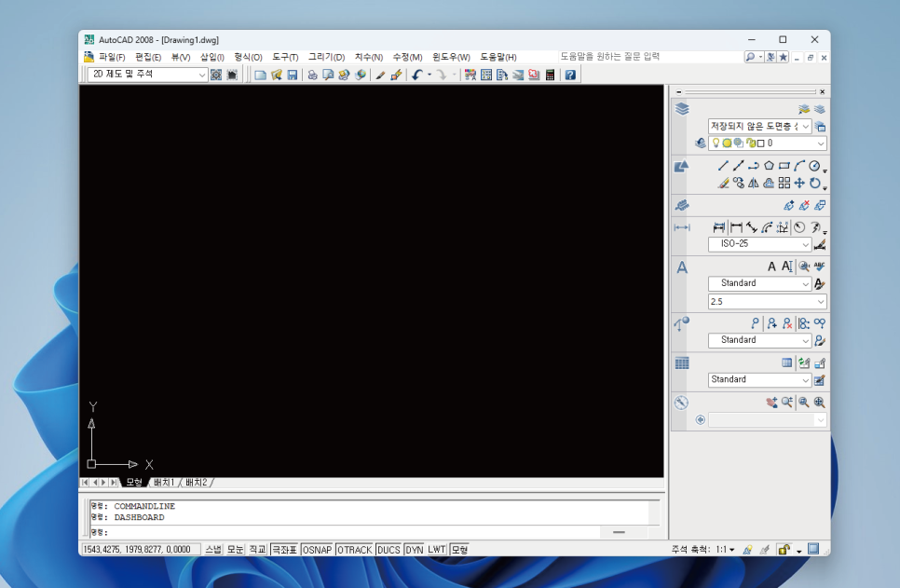Open the 파일(F) menu
The height and width of the screenshot is (588, 900).
112,57
